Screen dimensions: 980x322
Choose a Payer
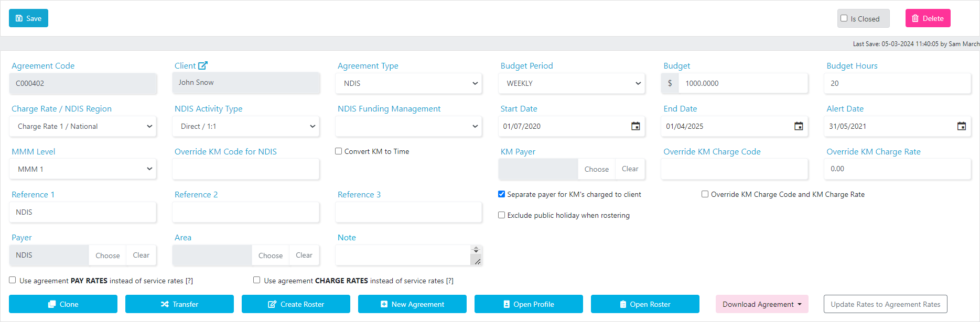click(107, 256)
